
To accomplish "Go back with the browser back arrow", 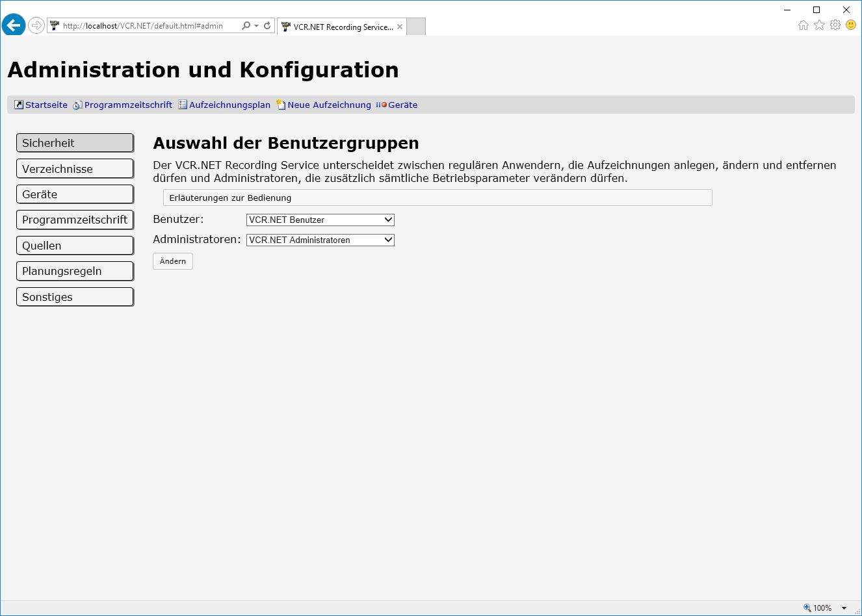I will [x=13, y=26].
